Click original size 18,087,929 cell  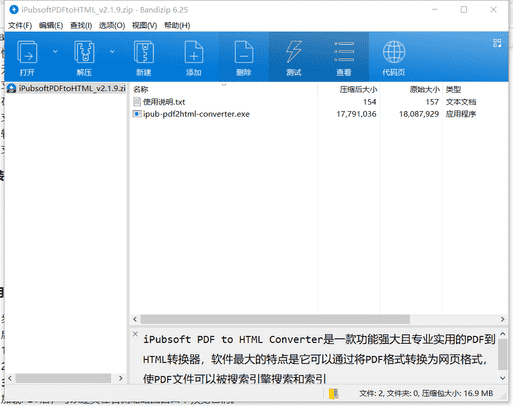pos(419,114)
